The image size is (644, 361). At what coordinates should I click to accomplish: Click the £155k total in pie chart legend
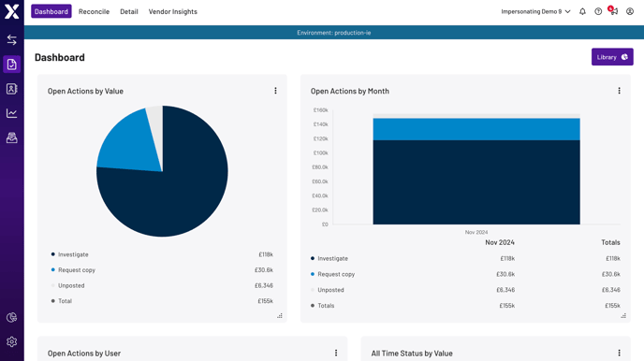pos(265,301)
